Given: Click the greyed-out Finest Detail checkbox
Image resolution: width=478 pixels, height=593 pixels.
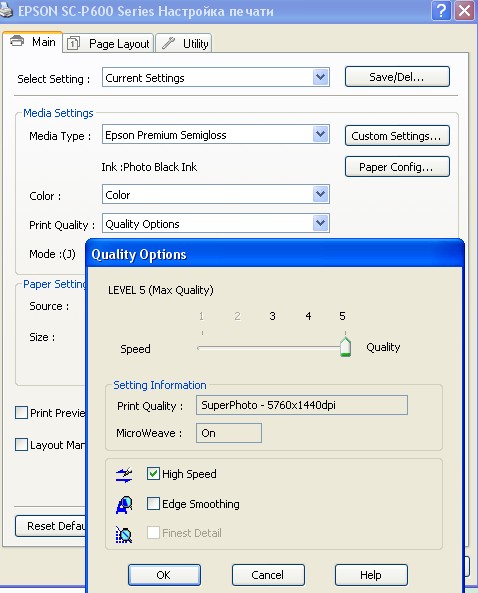Looking at the screenshot, I should [153, 532].
